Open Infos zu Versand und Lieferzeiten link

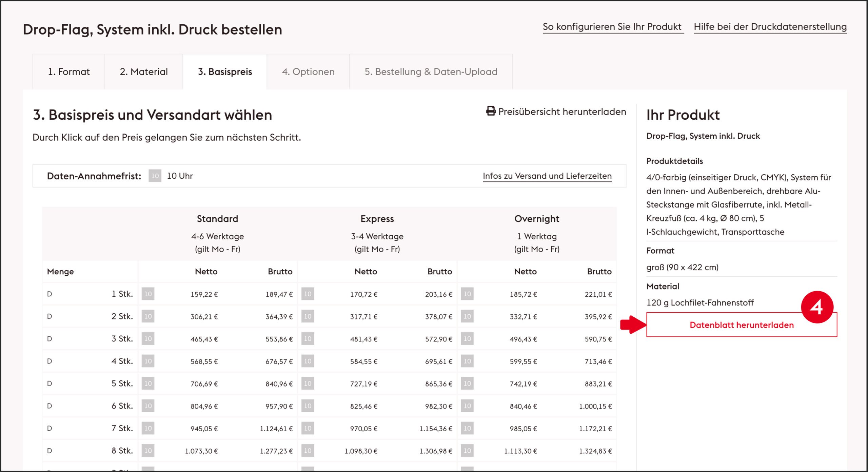click(547, 176)
